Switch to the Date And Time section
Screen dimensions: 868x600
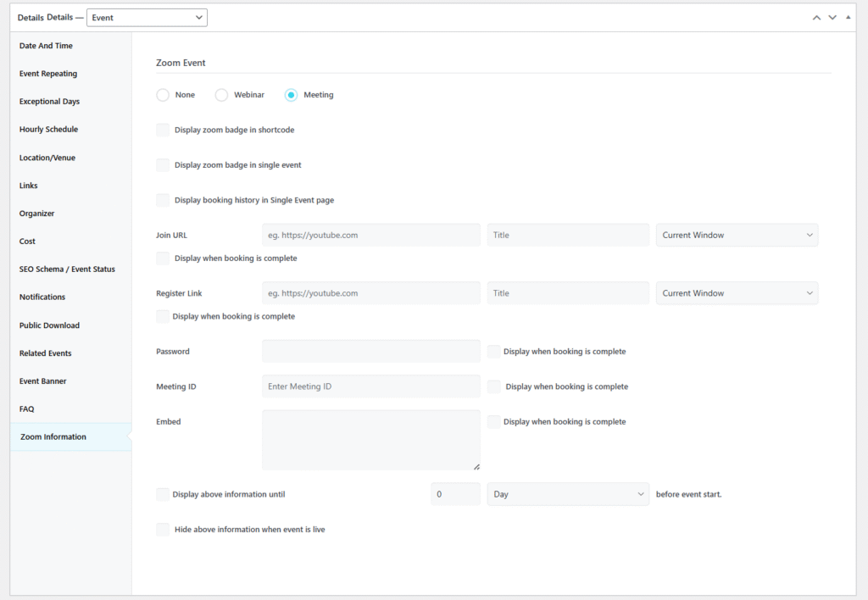47,45
